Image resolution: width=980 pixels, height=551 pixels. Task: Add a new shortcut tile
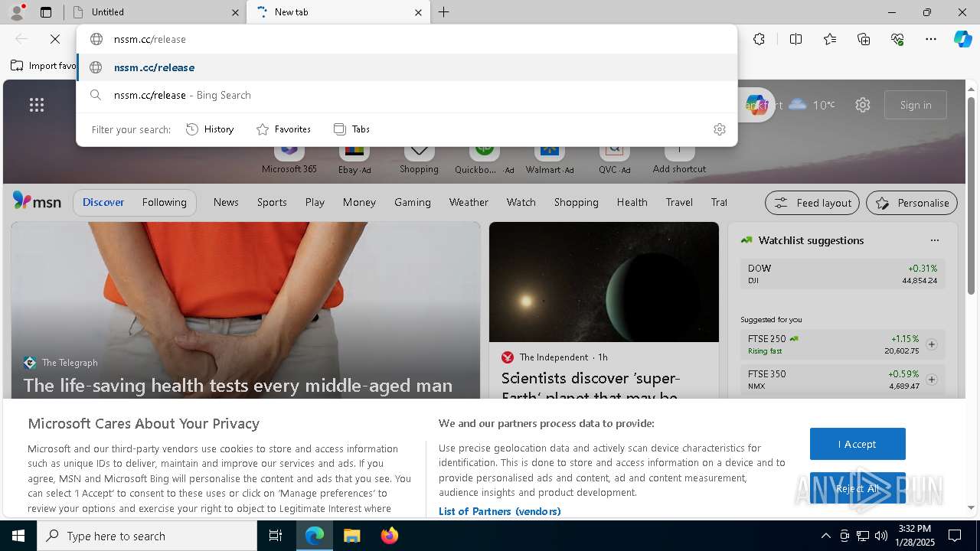pyautogui.click(x=679, y=159)
